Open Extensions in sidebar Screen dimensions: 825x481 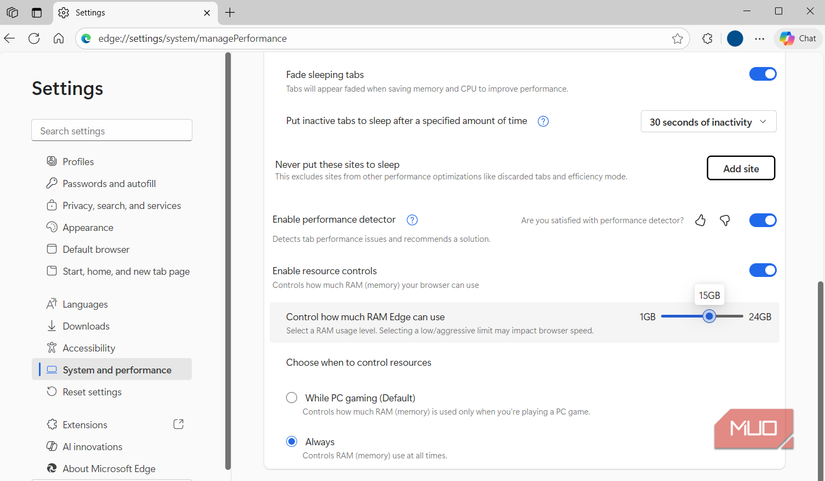[x=84, y=425]
